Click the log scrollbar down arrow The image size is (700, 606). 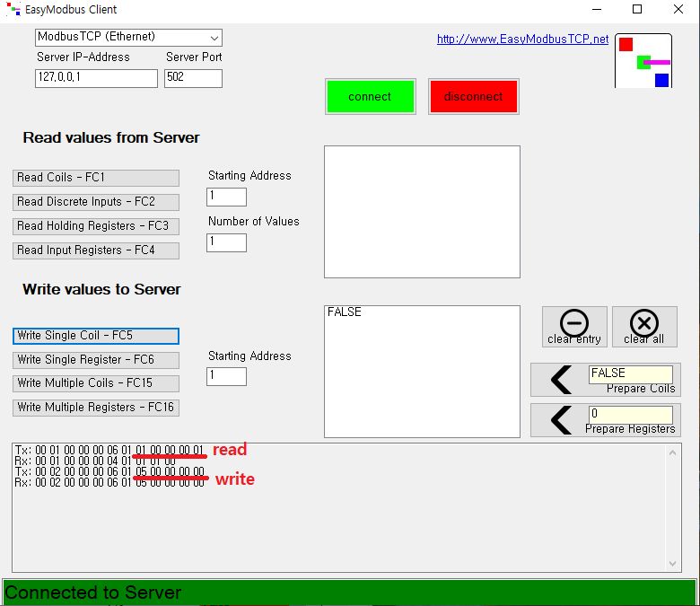[673, 564]
